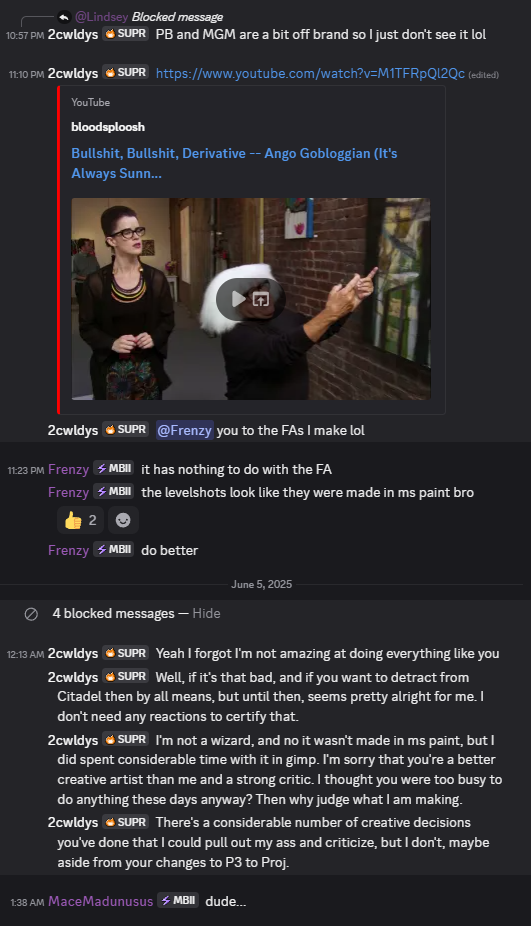Click the MBII lightning badge on the 11:23 PM message
531x926 pixels.
(113, 468)
